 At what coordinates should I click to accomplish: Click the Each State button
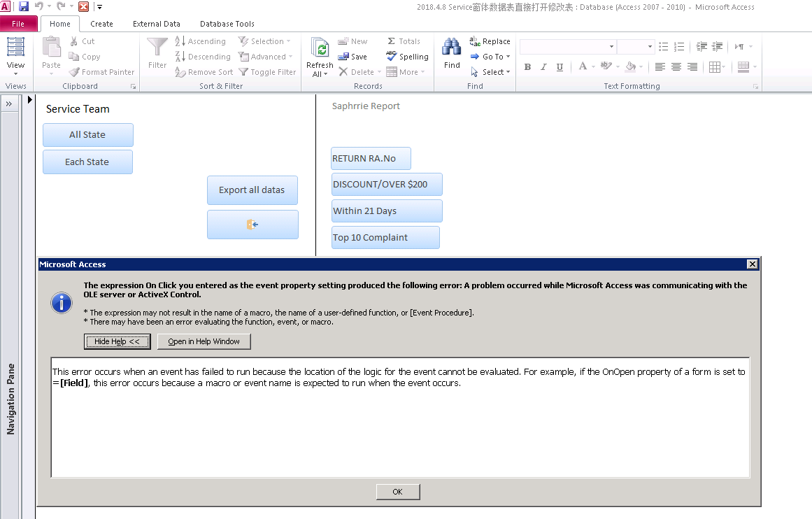click(87, 162)
